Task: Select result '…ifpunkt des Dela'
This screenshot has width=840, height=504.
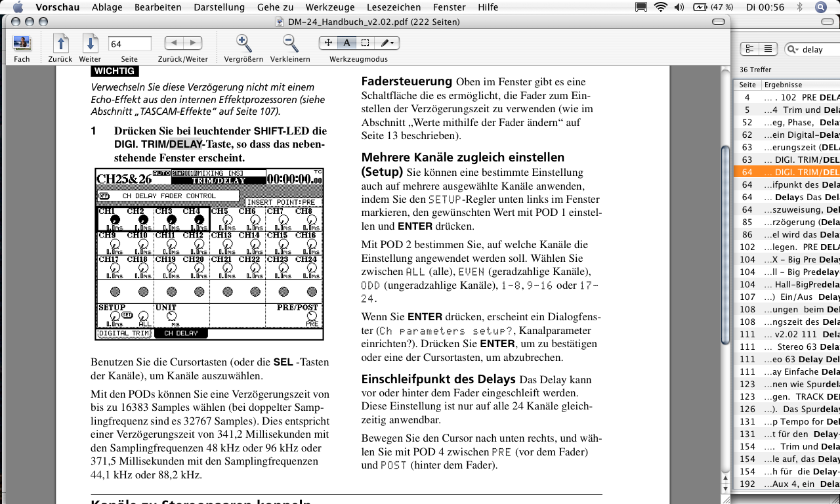Action: (x=787, y=184)
